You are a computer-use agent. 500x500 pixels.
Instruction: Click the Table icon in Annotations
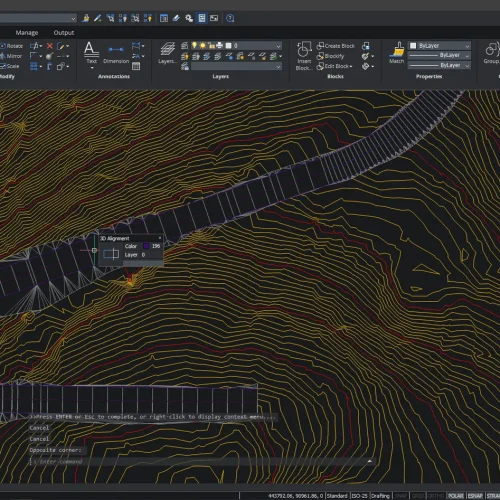coord(136,66)
